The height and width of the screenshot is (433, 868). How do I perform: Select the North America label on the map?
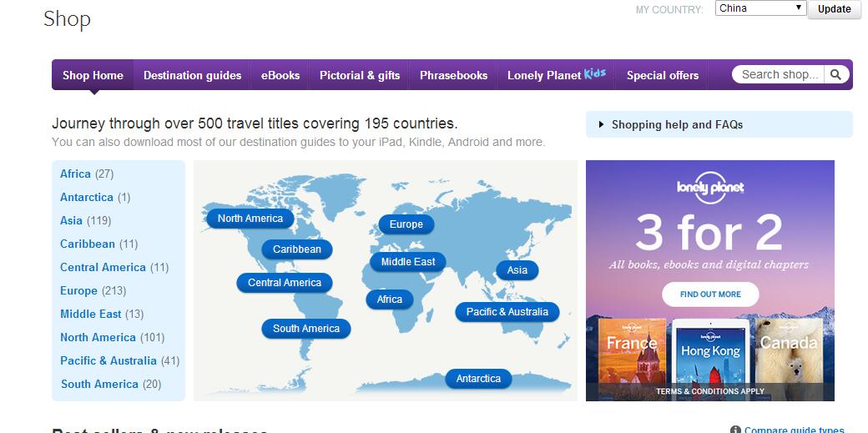(250, 218)
